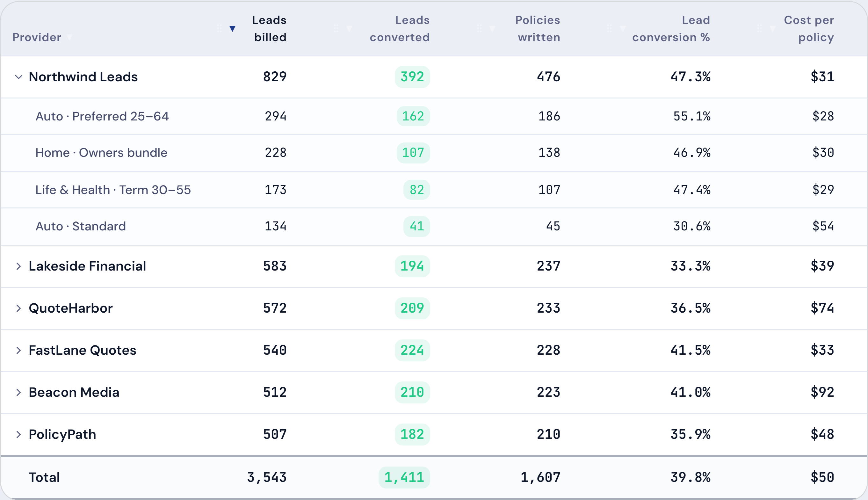Expand the PolicyPath row
Screen dimensions: 868x500
tap(18, 434)
